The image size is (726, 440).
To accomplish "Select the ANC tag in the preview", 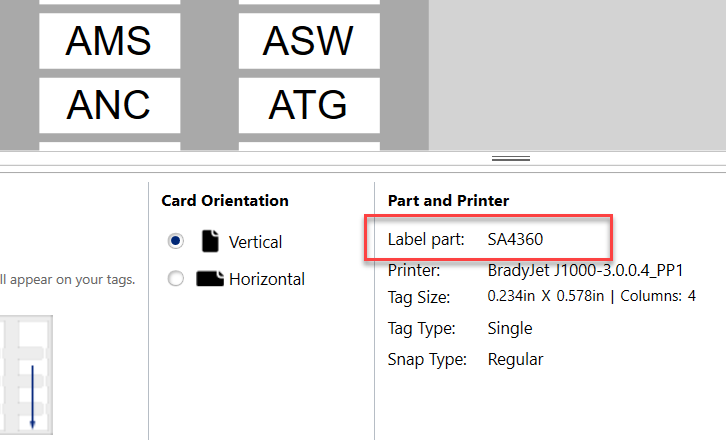I will coord(108,103).
